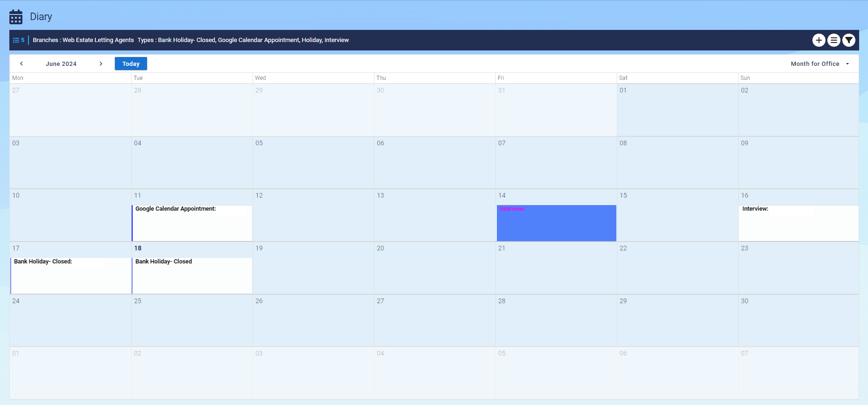Select day 01 Saturday in June
This screenshot has width=868, height=405.
(x=677, y=110)
